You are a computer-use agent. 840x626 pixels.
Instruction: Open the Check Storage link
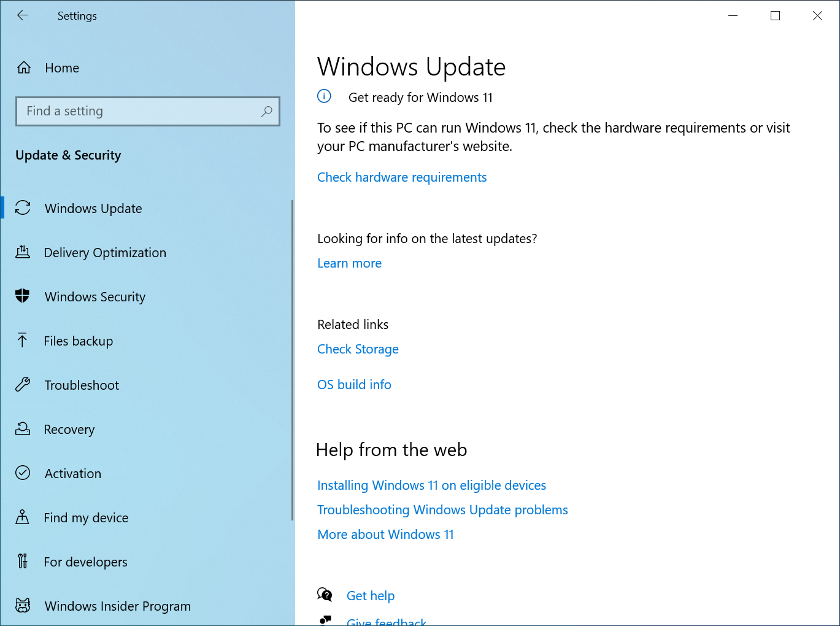click(x=358, y=349)
